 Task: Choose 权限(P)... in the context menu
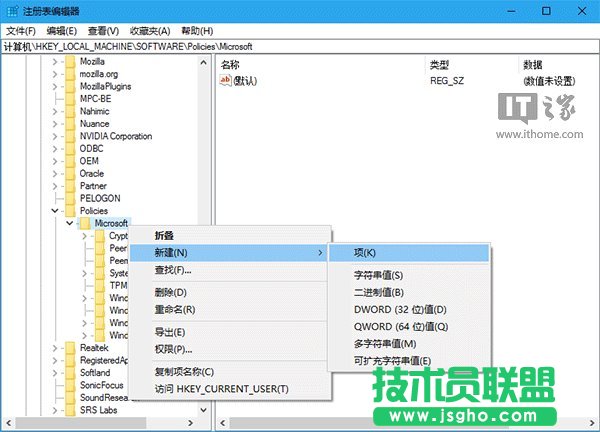pos(230,349)
